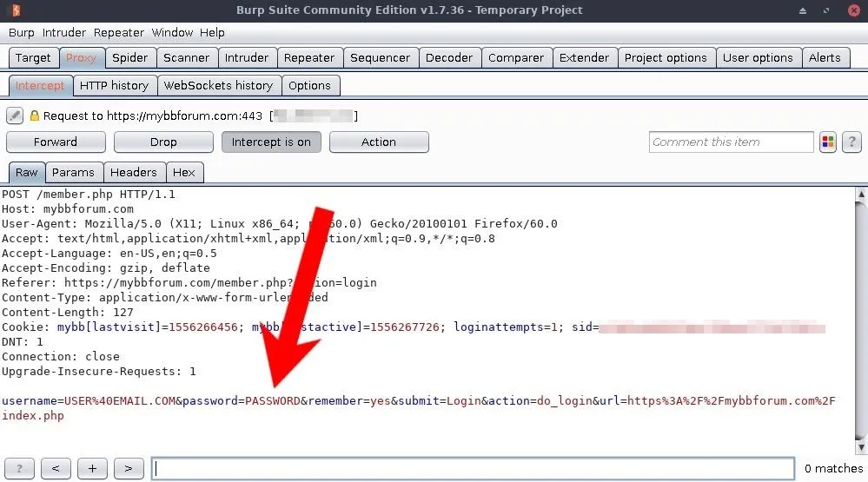Switch to the Hex view tab

pyautogui.click(x=184, y=172)
